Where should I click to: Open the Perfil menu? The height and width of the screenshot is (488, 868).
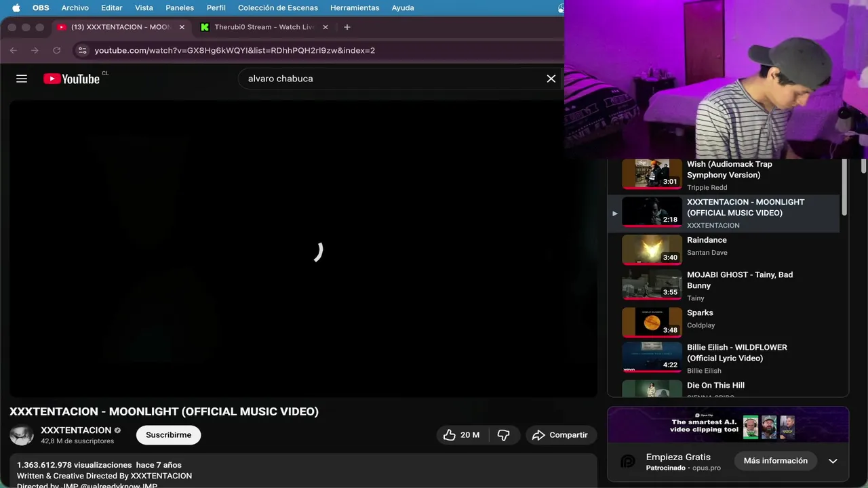(216, 8)
